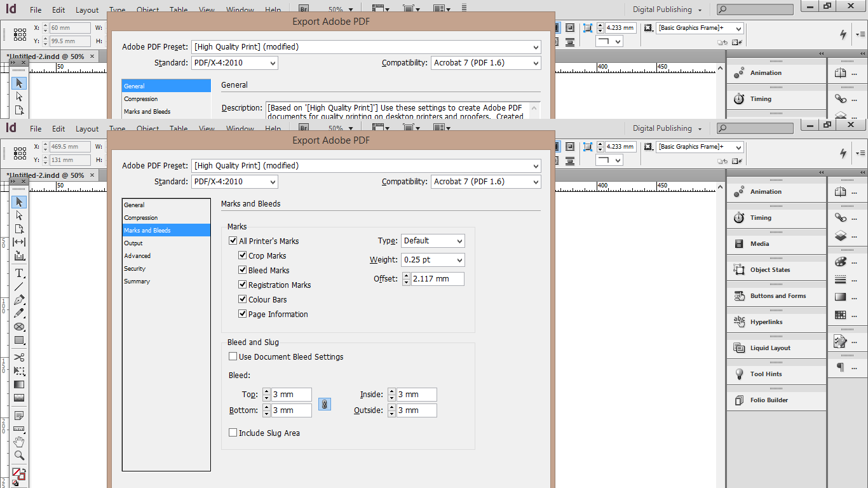Click the Y field showing 99.5 mm
Image resolution: width=868 pixels, height=488 pixels.
pyautogui.click(x=70, y=41)
